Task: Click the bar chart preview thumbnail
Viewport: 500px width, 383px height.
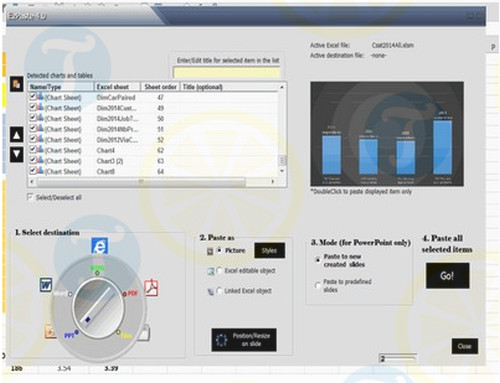Action: (x=387, y=134)
